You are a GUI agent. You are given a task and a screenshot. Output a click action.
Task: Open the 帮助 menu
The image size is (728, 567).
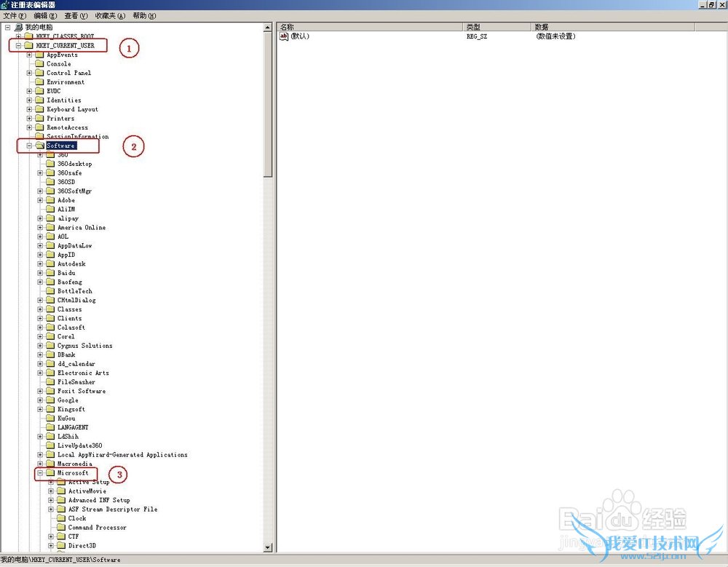(x=144, y=16)
